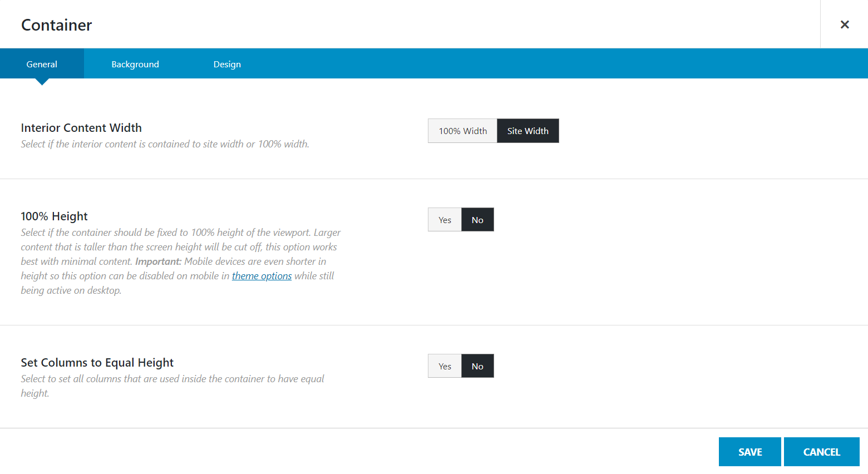
Task: Cancel the container changes
Action: tap(822, 452)
